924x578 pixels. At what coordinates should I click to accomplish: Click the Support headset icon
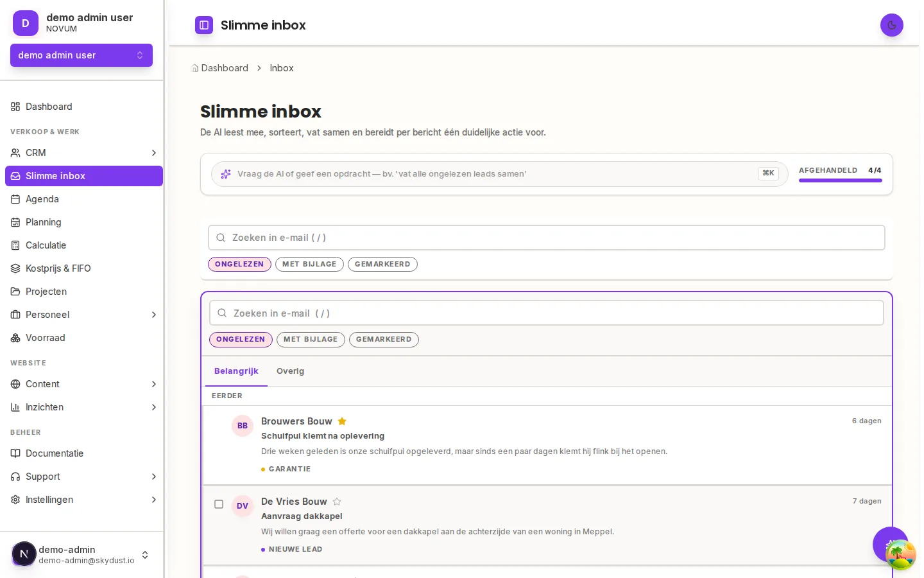tap(15, 477)
